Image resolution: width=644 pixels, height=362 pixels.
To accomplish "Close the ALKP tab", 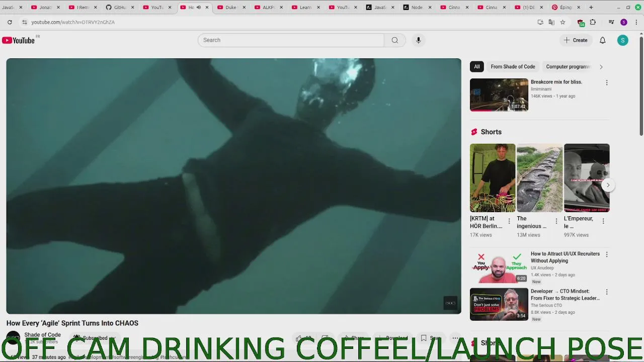I will click(x=281, y=8).
